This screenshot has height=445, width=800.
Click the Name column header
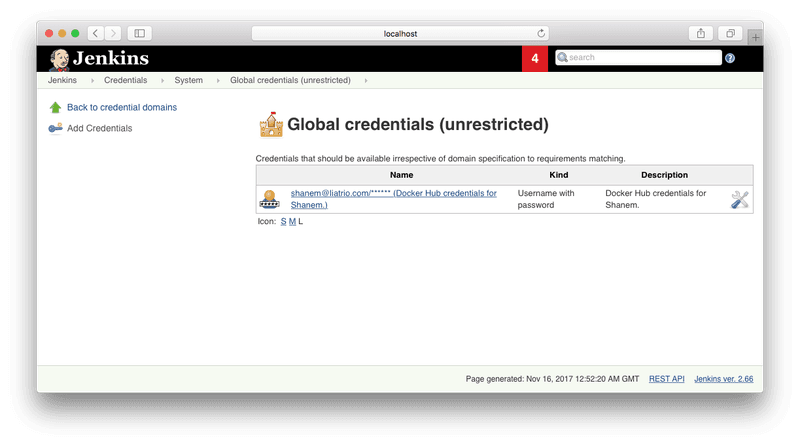point(402,175)
